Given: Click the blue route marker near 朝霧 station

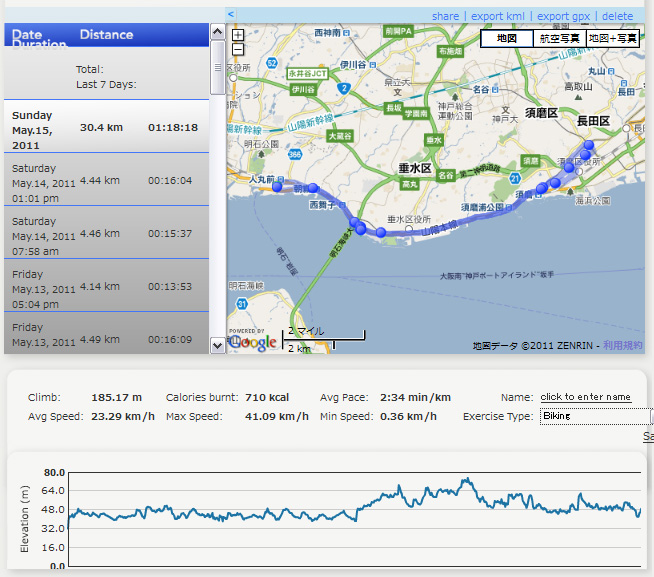Looking at the screenshot, I should (x=313, y=188).
